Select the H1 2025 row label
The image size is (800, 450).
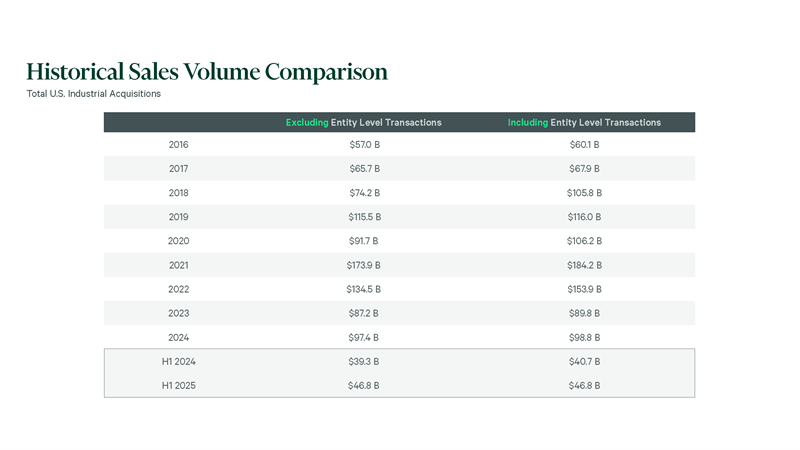pos(179,385)
